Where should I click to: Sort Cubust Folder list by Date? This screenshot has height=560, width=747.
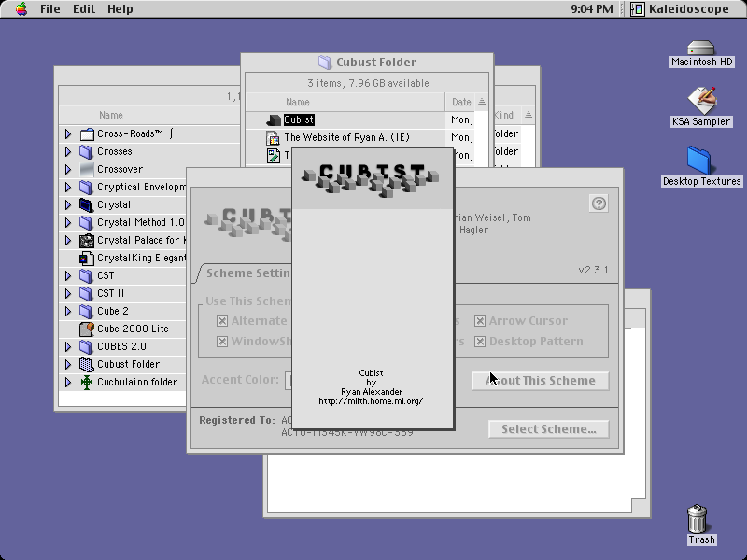click(x=460, y=102)
